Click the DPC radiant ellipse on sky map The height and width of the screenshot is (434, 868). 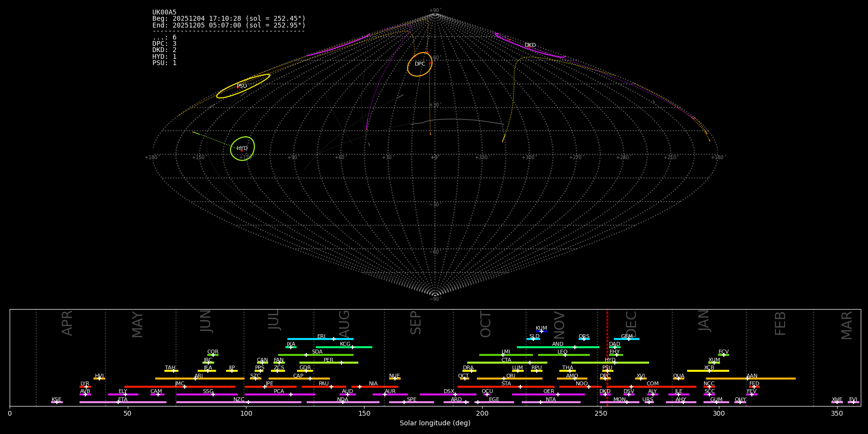click(420, 64)
